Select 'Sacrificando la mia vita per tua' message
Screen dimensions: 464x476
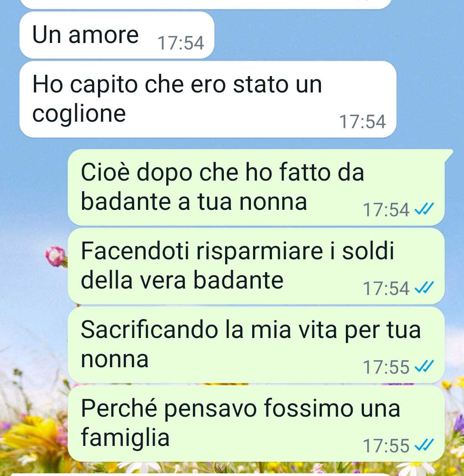[x=256, y=344]
